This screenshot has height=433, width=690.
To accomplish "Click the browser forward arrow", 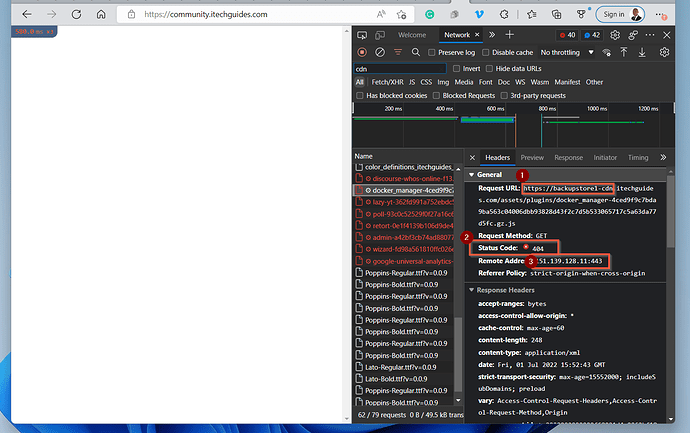I will [51, 15].
